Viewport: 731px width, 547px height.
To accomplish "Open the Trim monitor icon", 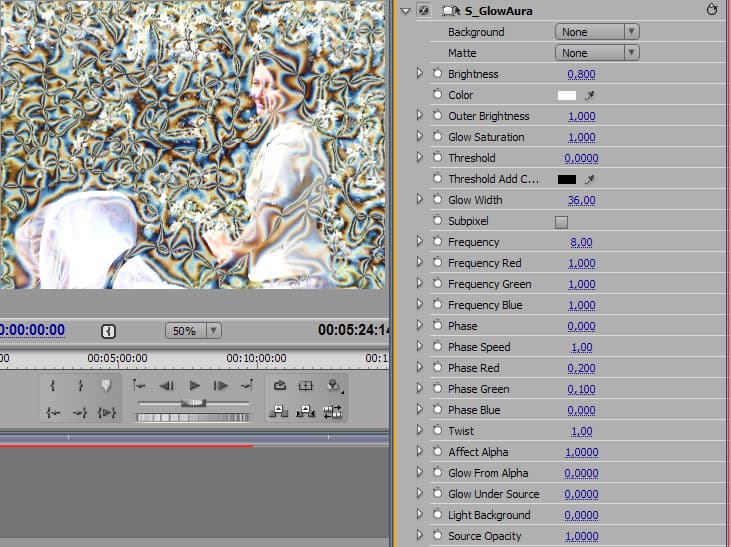I will click(332, 412).
